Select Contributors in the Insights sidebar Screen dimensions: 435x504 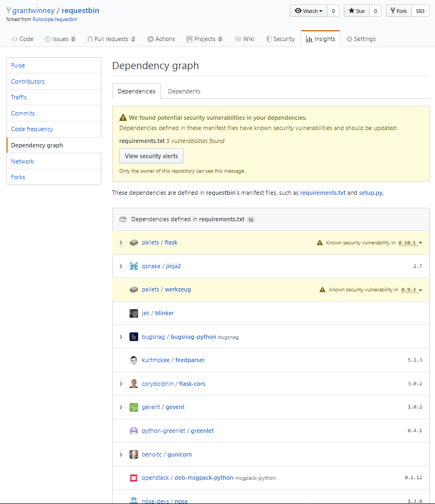click(x=28, y=81)
